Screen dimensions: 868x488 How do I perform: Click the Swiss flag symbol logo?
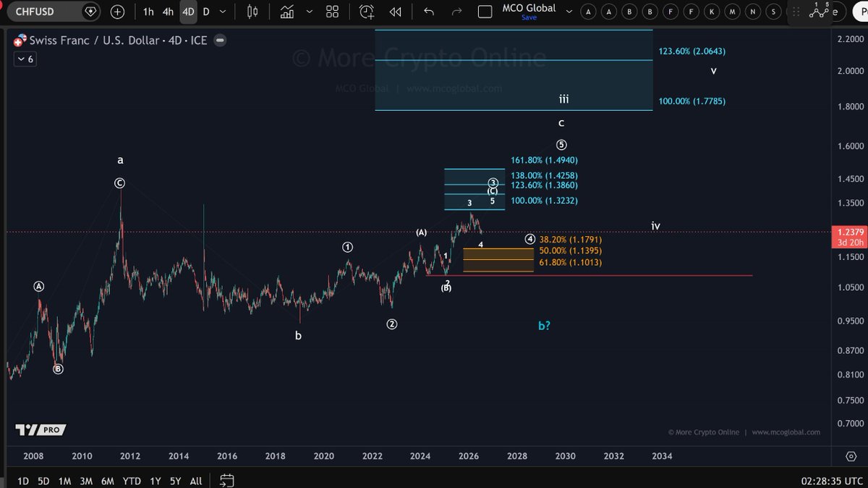coord(20,41)
